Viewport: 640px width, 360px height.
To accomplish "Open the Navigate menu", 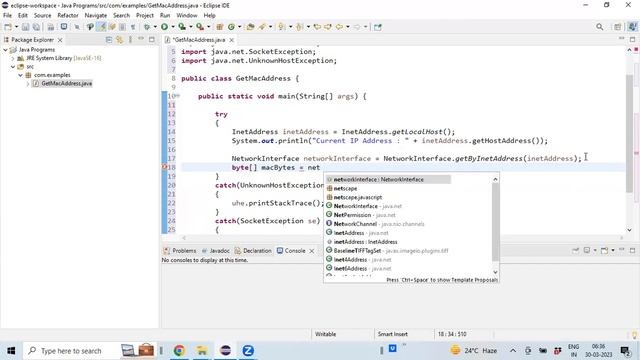I will 96,16.
